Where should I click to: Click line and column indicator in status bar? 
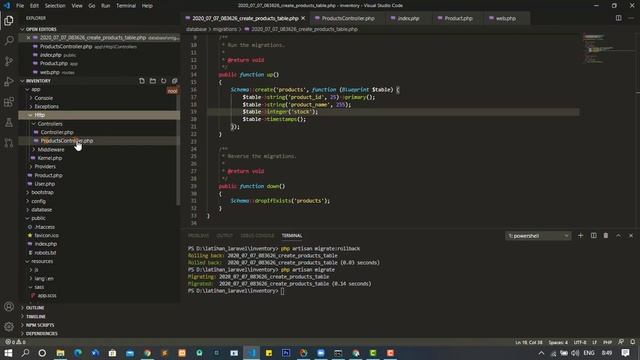pyautogui.click(x=529, y=342)
